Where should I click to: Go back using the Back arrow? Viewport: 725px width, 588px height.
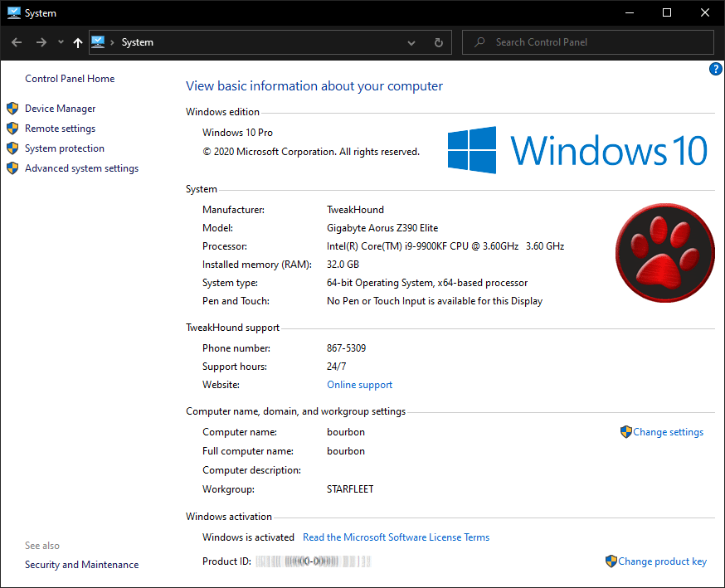pyautogui.click(x=17, y=42)
